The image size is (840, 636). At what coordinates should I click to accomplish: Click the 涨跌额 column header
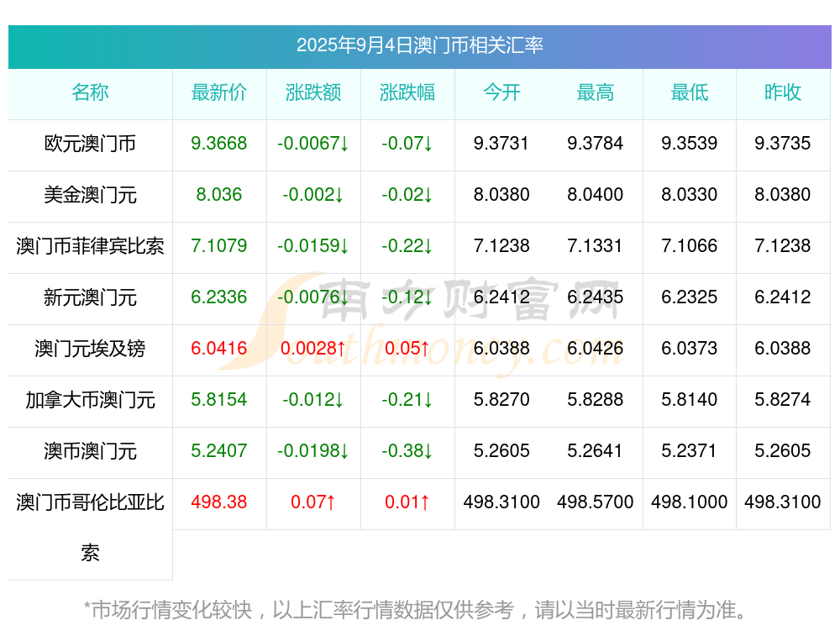pyautogui.click(x=313, y=92)
